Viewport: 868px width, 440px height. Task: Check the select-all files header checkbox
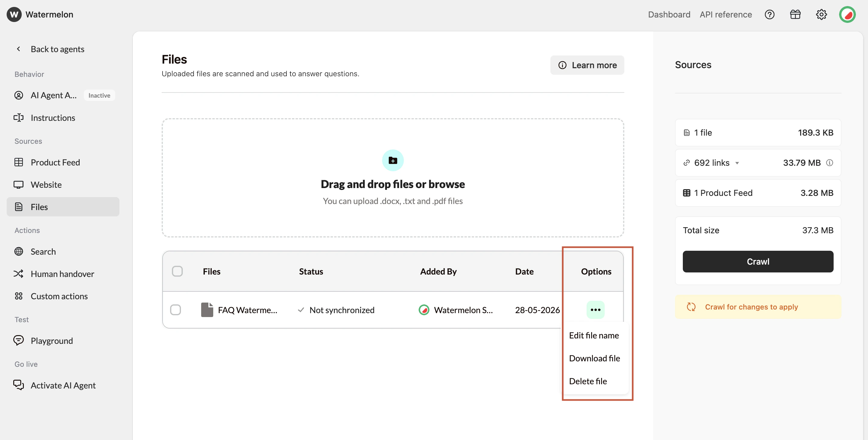(177, 271)
